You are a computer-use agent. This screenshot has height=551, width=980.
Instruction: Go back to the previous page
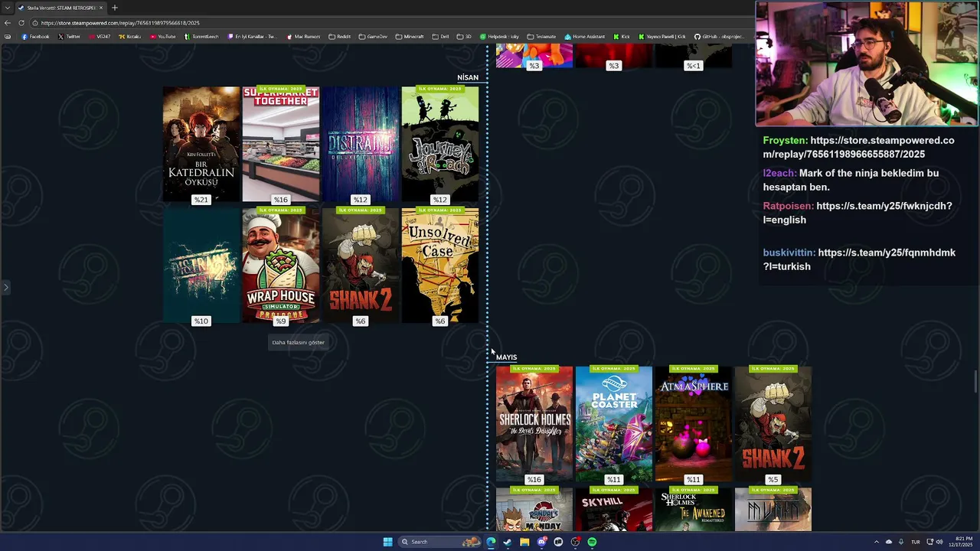coord(8,23)
